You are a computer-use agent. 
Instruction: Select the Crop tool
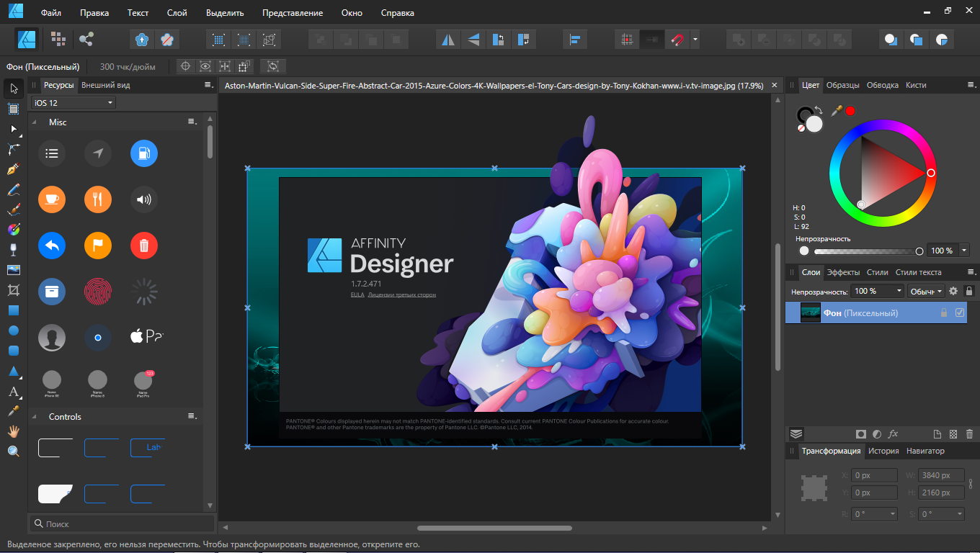(13, 290)
